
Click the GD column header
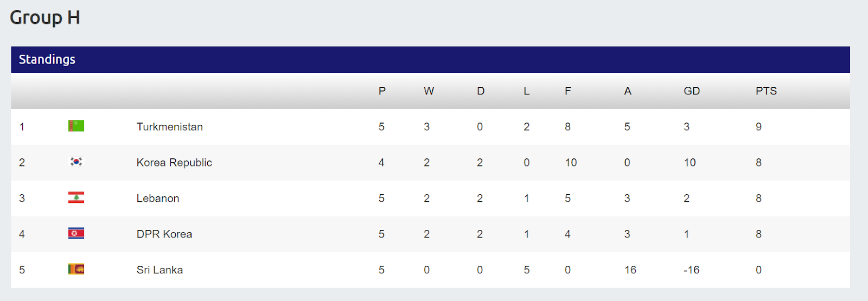tap(692, 91)
